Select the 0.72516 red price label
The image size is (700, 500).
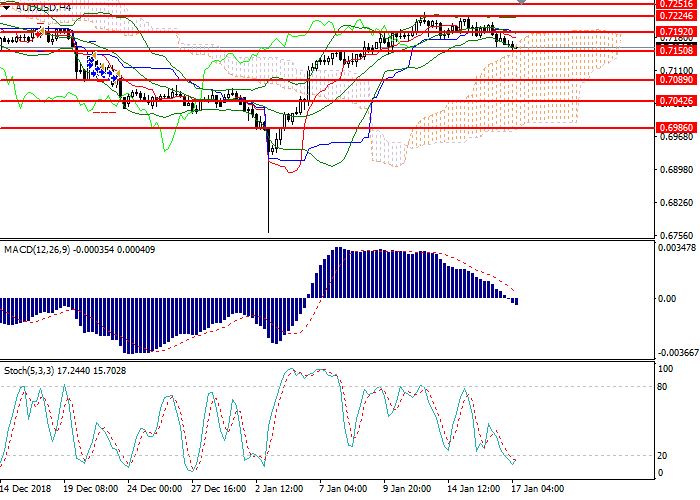[674, 4]
